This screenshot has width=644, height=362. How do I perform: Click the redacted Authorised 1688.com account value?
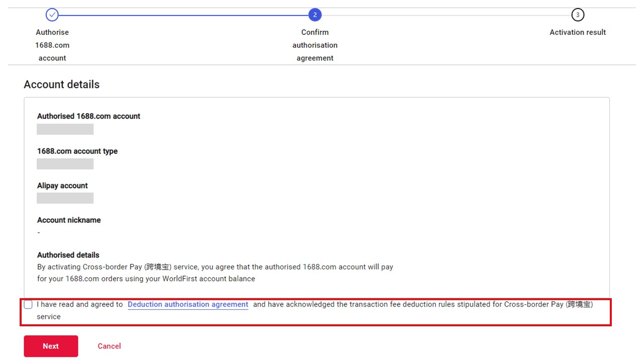coord(65,129)
